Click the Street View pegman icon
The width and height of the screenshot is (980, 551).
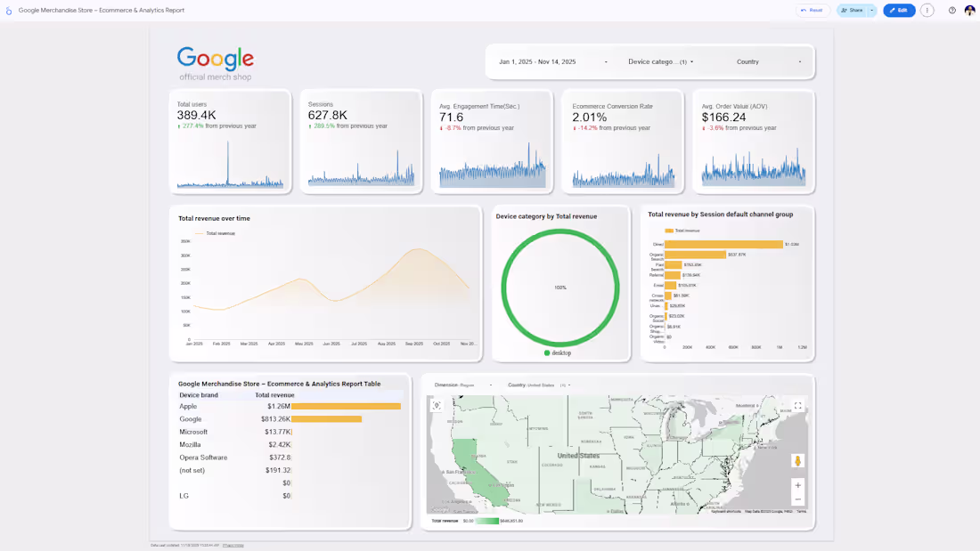(797, 461)
